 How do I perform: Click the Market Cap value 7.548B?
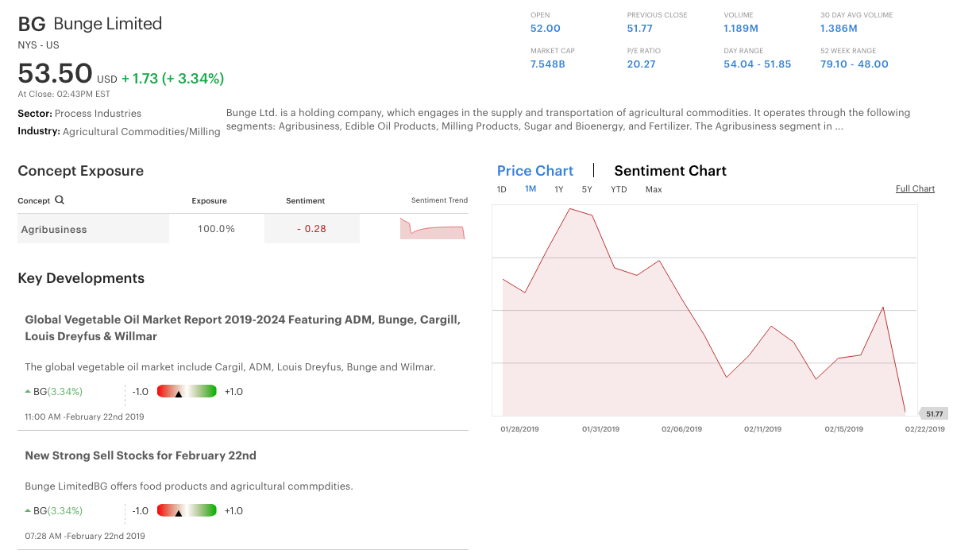548,64
